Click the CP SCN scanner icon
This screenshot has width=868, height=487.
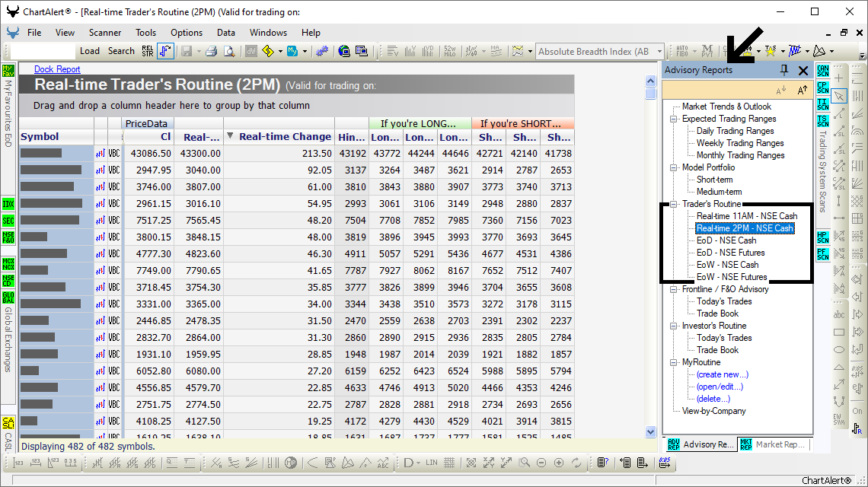pyautogui.click(x=822, y=88)
